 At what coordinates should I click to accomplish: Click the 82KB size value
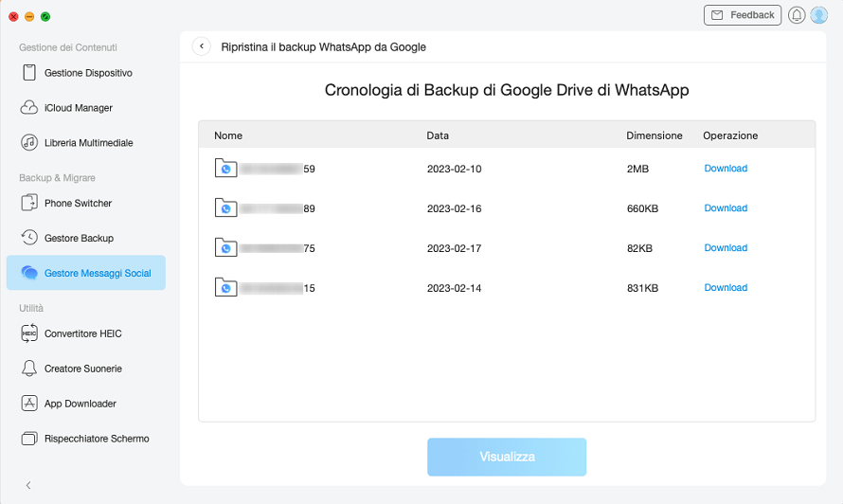639,248
